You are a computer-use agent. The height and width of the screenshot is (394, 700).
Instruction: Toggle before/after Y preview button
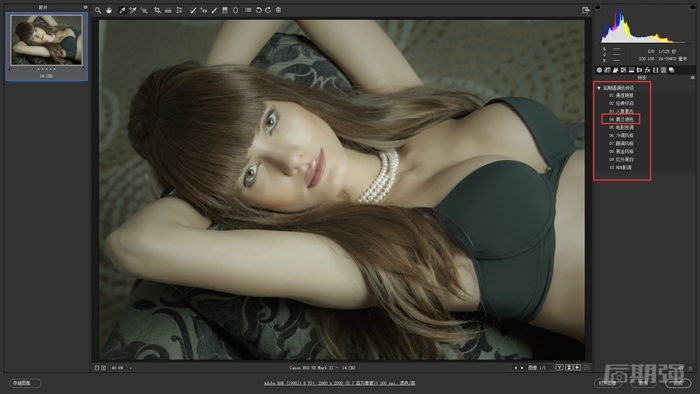click(559, 368)
